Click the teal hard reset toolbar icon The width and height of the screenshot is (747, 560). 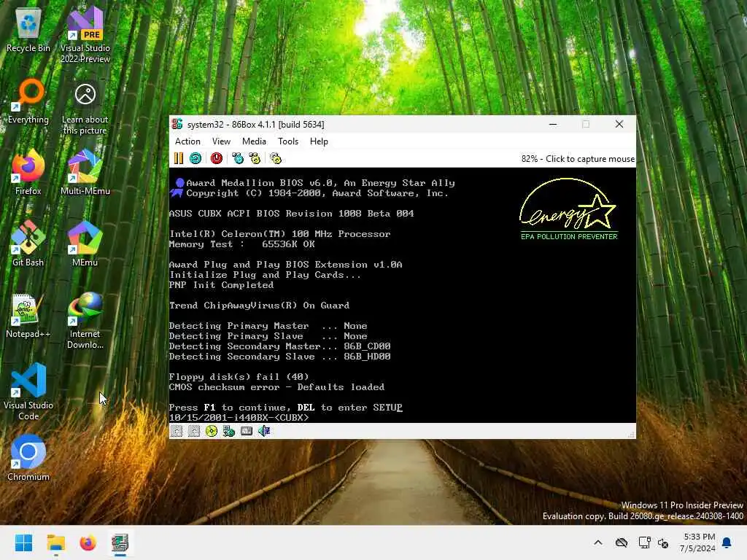(196, 158)
